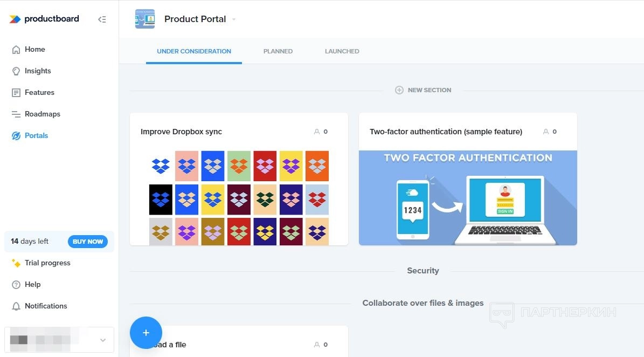644x357 pixels.
Task: Click the blue plus floating button
Action: point(146,333)
